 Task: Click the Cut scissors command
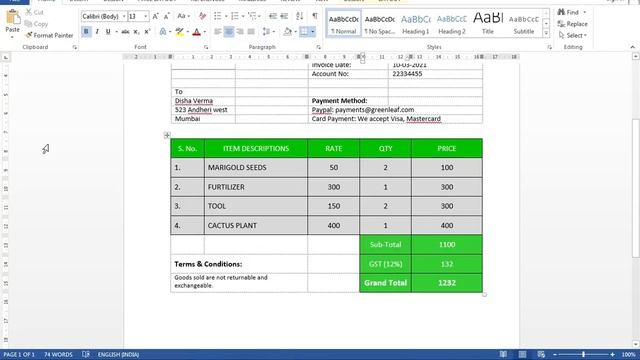[34, 12]
